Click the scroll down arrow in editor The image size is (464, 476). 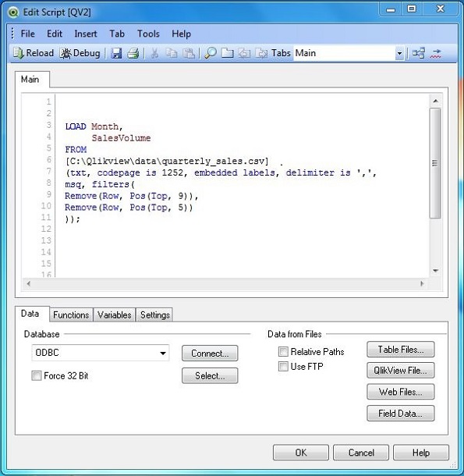coord(435,271)
